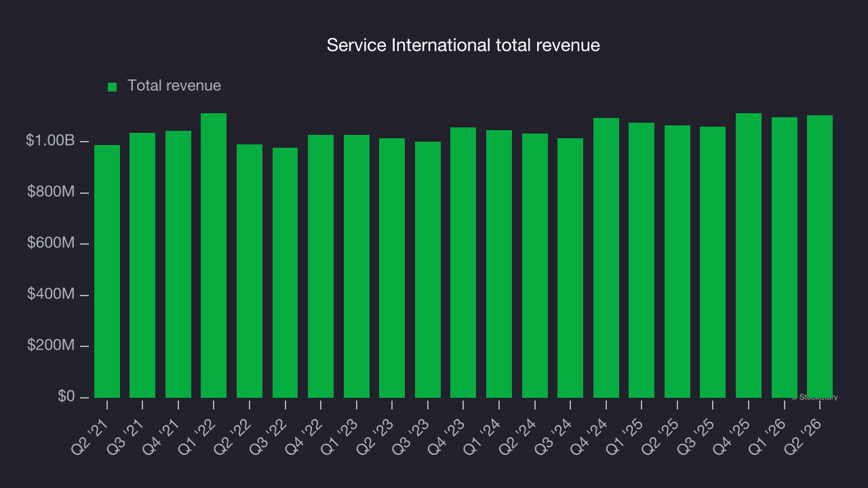Click the $1.00B y-axis label
Viewport: 868px width, 488px height.
click(x=50, y=141)
